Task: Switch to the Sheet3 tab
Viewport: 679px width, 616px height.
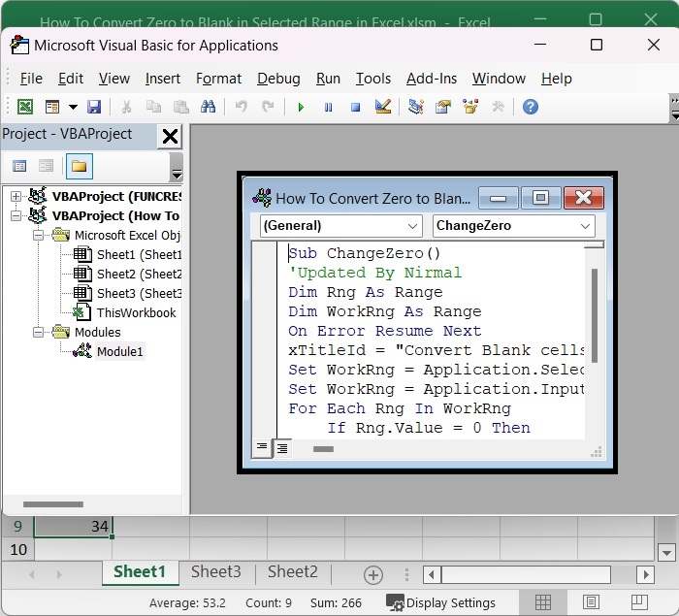Action: (x=215, y=572)
